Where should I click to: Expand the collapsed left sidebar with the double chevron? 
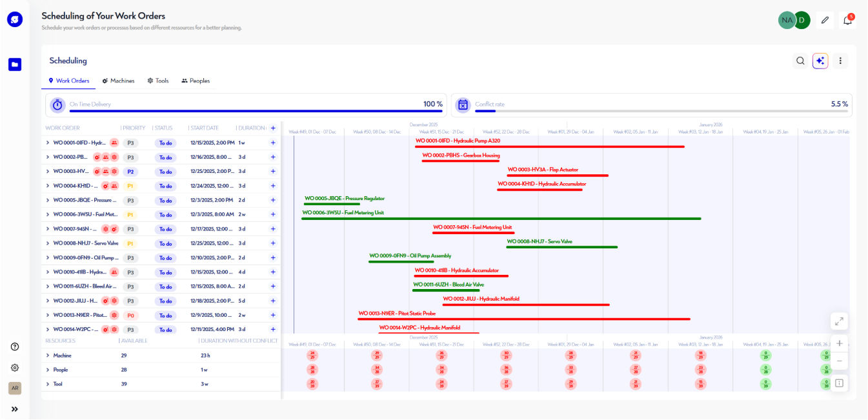(x=15, y=408)
